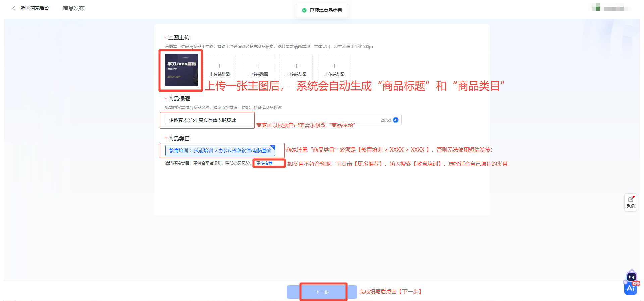This screenshot has height=301, width=644.
Task: Open the user avatar at top right
Action: coord(596,7)
